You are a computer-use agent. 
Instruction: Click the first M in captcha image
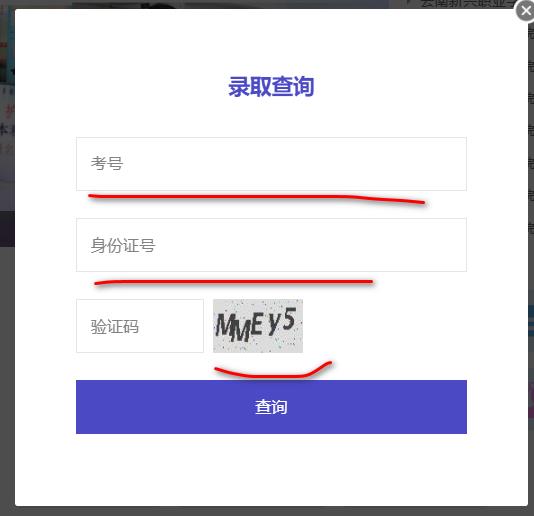click(x=224, y=326)
